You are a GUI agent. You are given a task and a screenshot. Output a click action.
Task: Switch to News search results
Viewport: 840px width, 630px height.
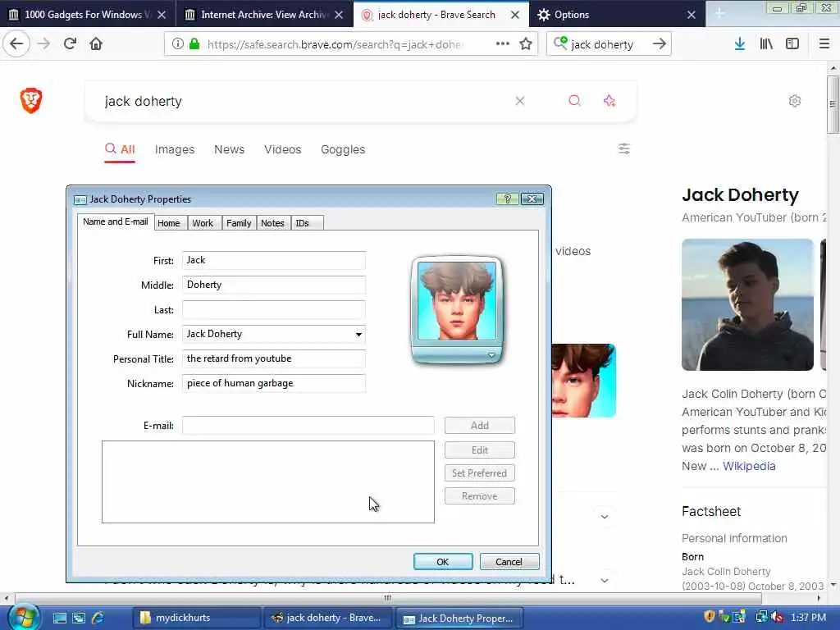tap(230, 149)
